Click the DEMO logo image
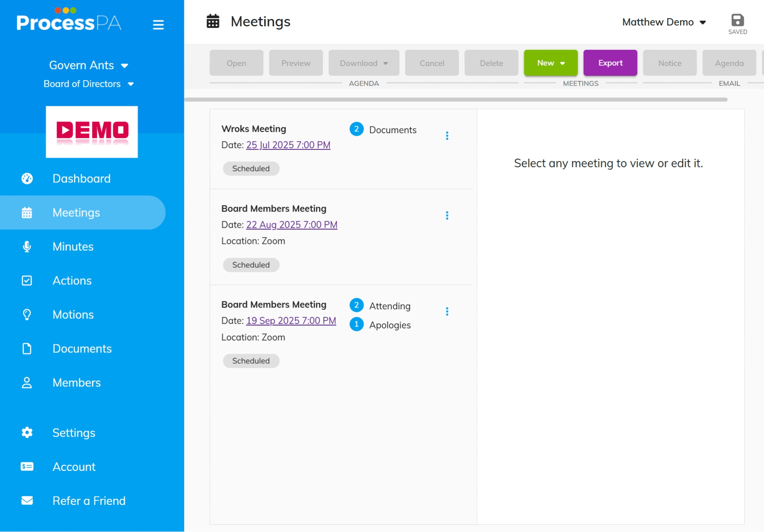The width and height of the screenshot is (764, 532). [x=92, y=132]
